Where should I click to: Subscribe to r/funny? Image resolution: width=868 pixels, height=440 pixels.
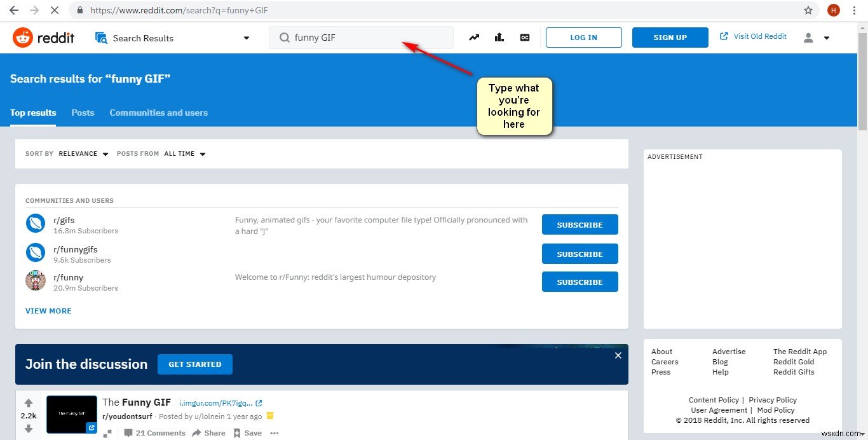pos(580,282)
